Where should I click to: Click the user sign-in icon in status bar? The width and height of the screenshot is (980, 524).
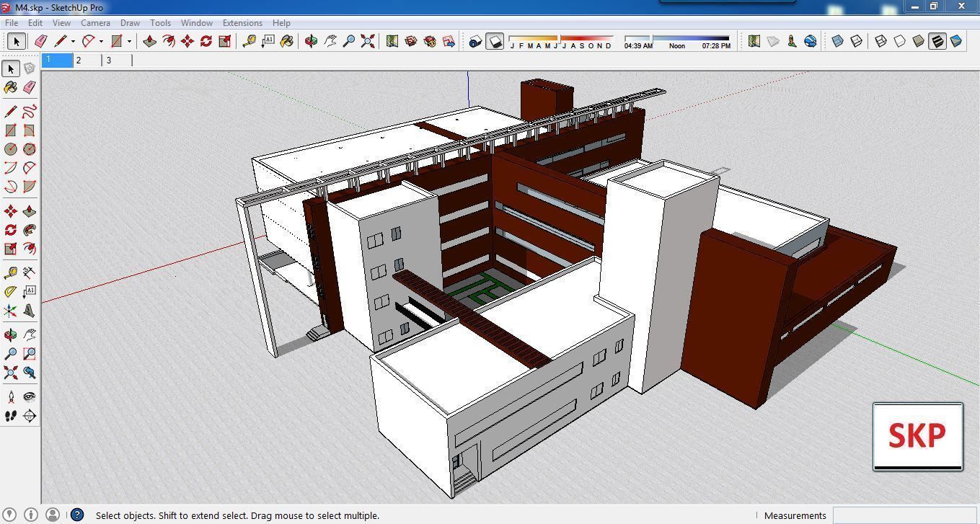coord(52,515)
